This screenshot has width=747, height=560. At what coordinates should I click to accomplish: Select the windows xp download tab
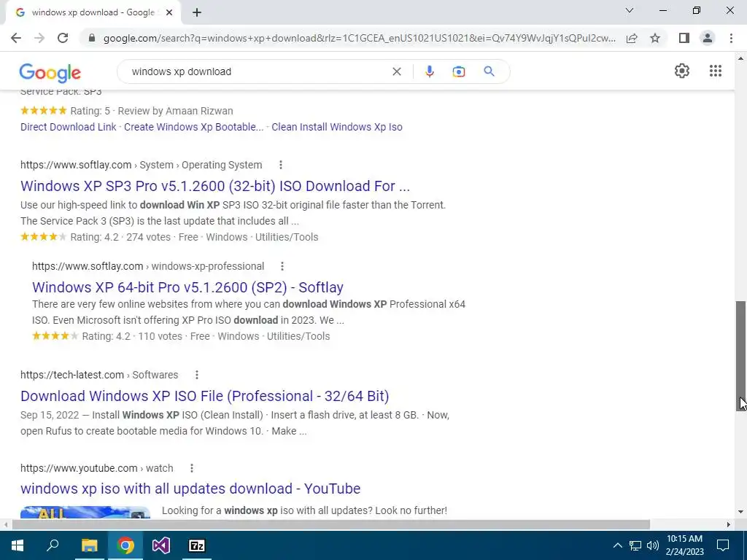click(93, 12)
